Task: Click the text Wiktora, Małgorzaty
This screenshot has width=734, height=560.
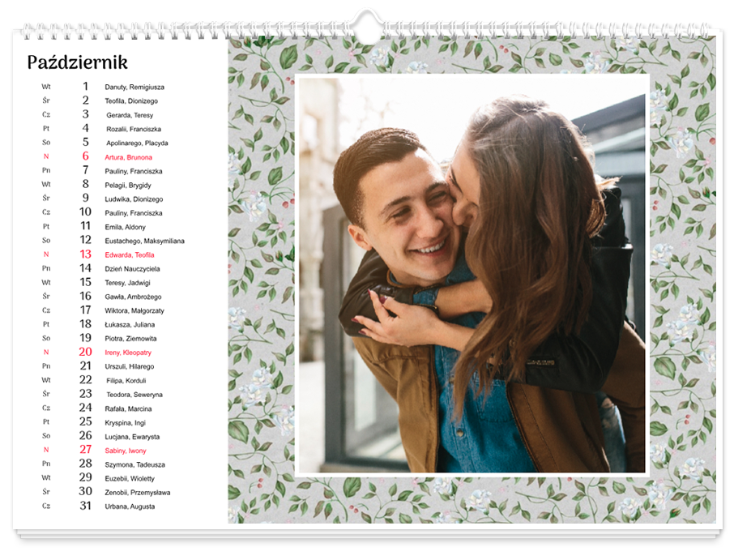Action: pyautogui.click(x=134, y=311)
